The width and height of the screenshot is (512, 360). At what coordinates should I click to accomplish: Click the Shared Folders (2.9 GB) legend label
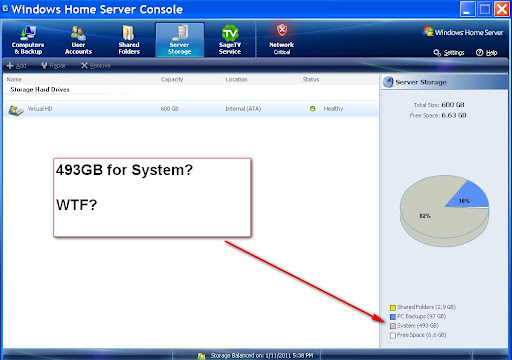pos(426,307)
